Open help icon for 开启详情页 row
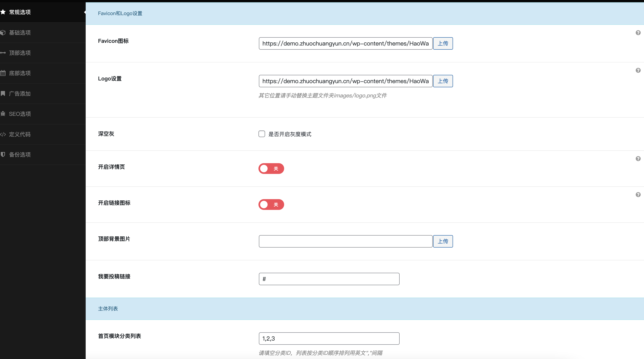644x359 pixels. 638,159
